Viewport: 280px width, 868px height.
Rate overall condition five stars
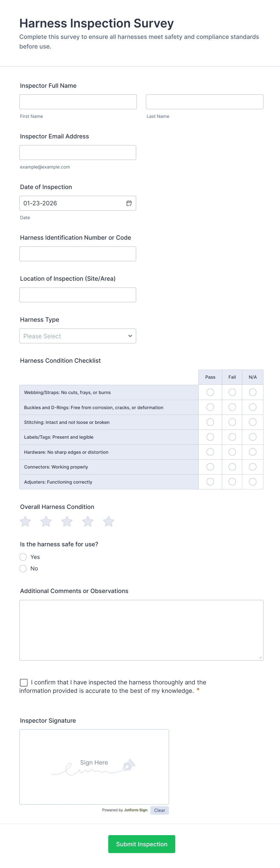[x=109, y=522]
